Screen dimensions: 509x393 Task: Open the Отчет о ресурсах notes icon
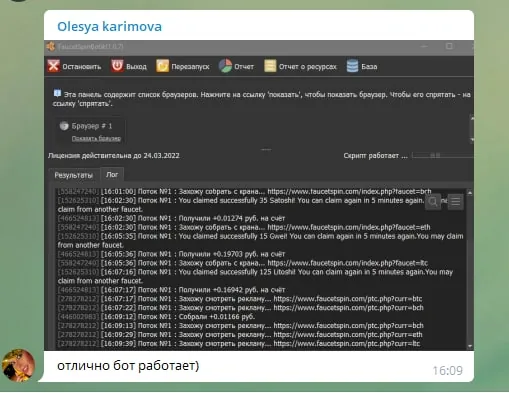(270, 66)
